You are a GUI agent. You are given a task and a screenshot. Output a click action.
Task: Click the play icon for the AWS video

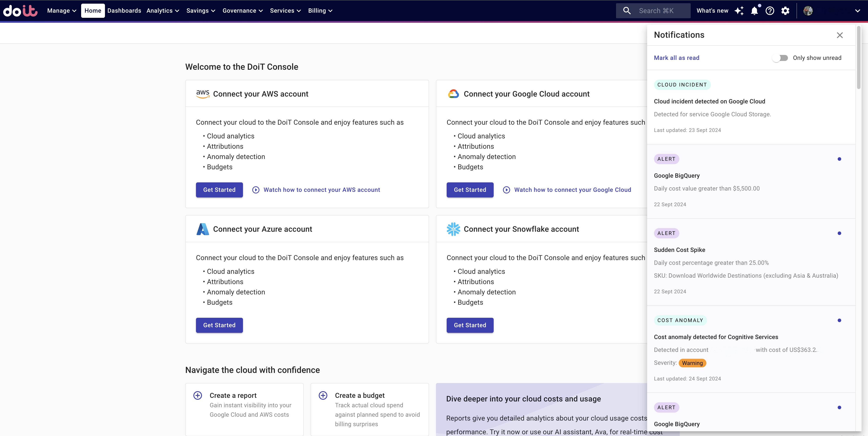click(x=256, y=190)
